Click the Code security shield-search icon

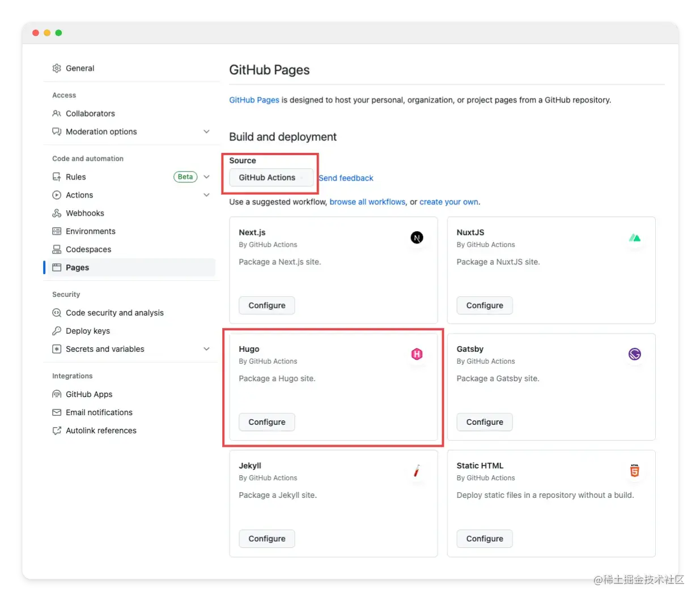[57, 313]
